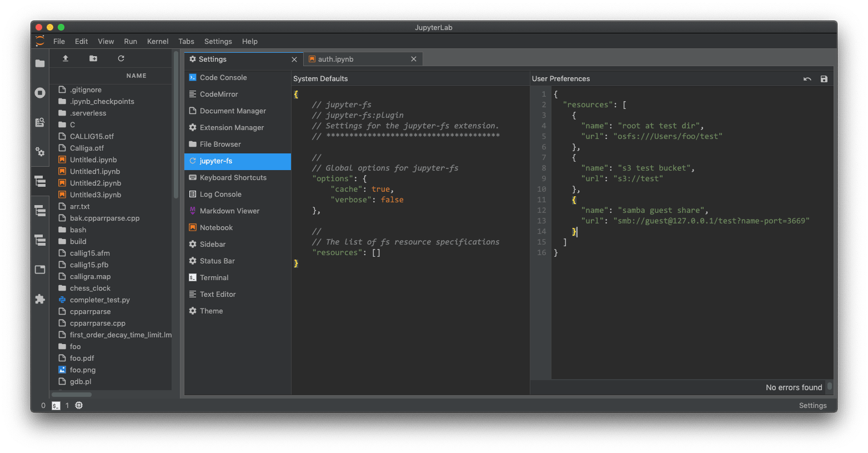Select the .serverless folder
The image size is (868, 453).
111,113
